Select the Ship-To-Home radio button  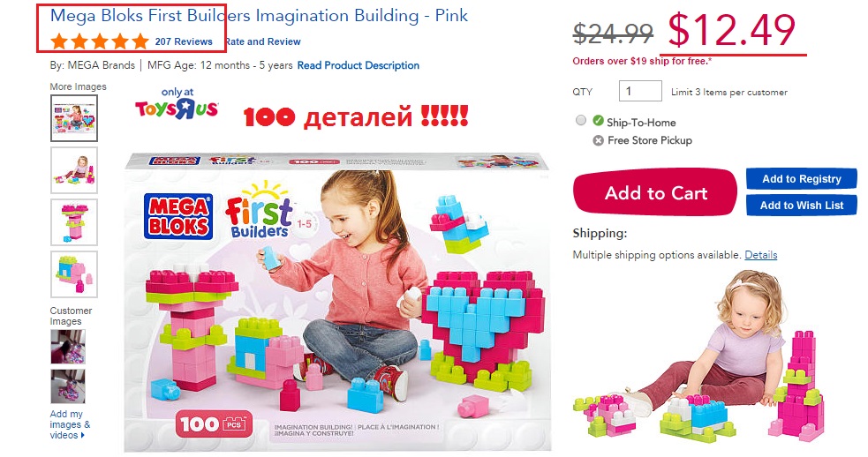click(581, 120)
